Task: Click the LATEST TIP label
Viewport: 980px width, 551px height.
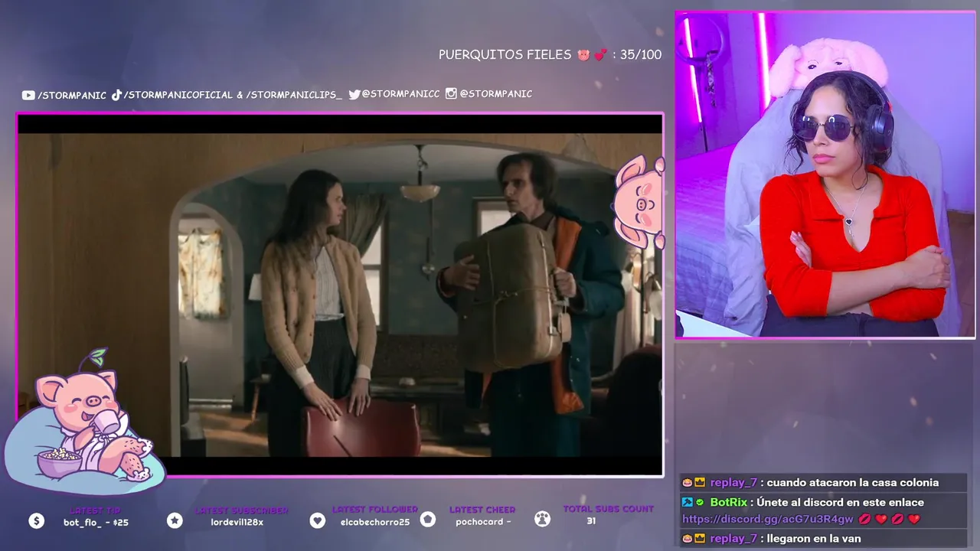Action: (x=96, y=510)
